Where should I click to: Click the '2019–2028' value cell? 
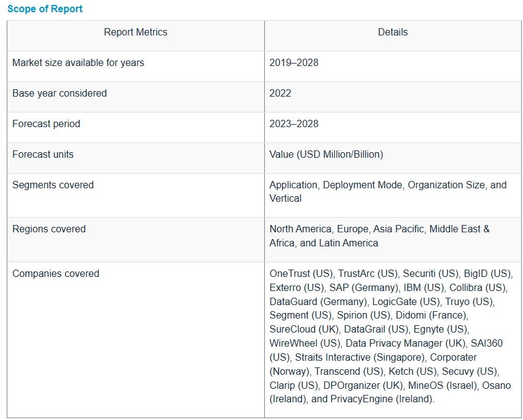tap(294, 63)
